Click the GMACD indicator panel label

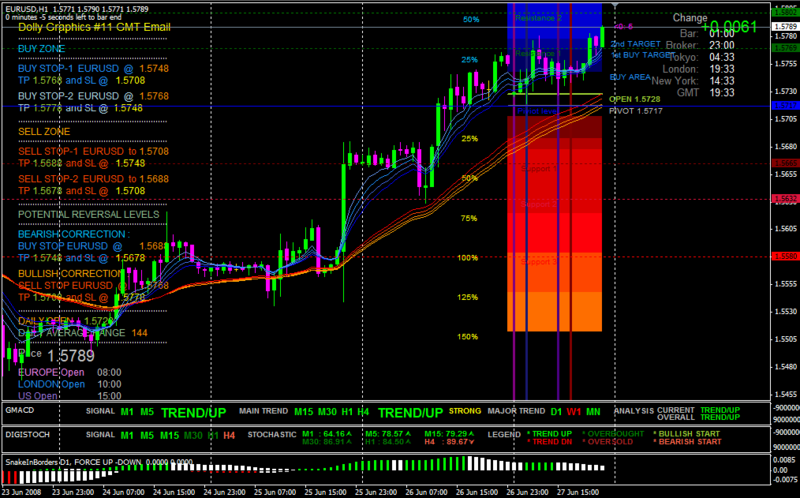click(21, 411)
